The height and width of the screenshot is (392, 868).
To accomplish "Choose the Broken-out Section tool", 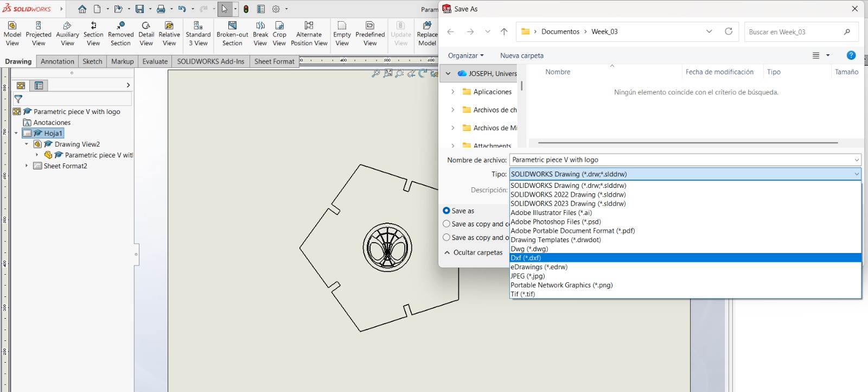I will click(x=232, y=34).
